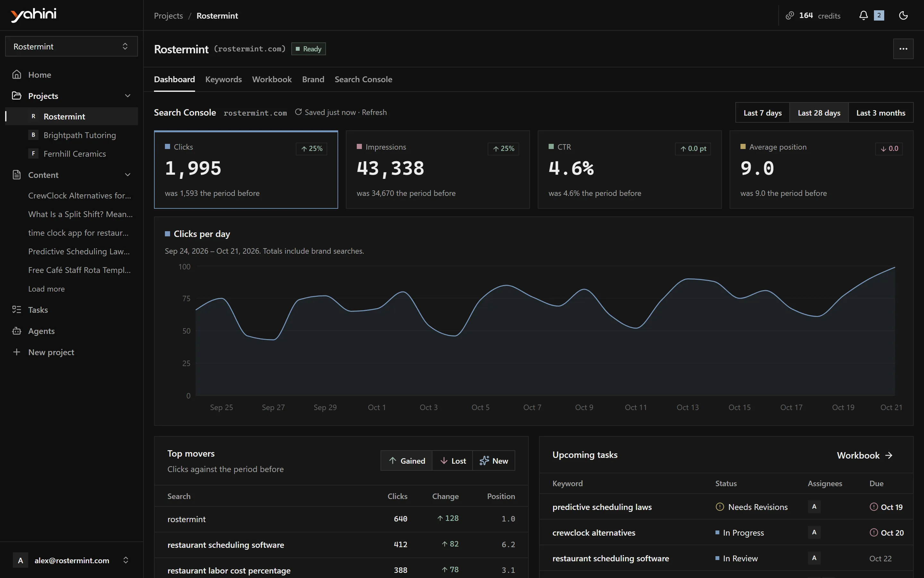Click the Home house icon
Image resolution: width=924 pixels, height=578 pixels.
(x=16, y=74)
